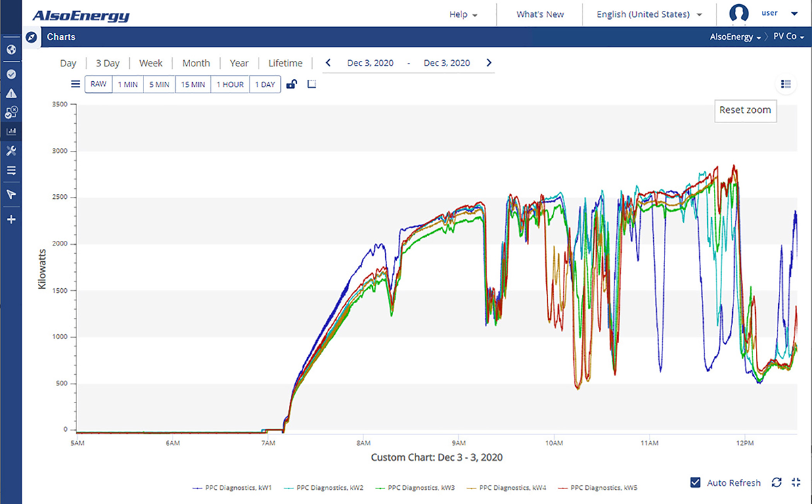
Task: Open the Help dropdown menu
Action: coord(464,14)
